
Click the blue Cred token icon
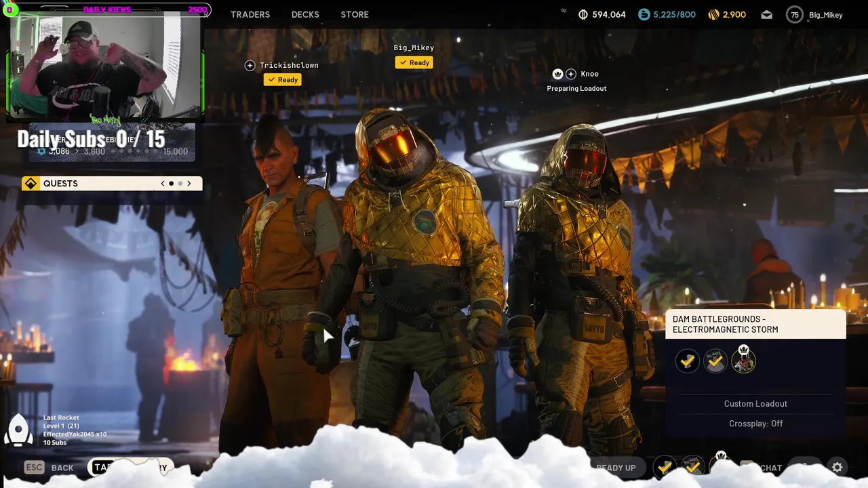pyautogui.click(x=644, y=14)
